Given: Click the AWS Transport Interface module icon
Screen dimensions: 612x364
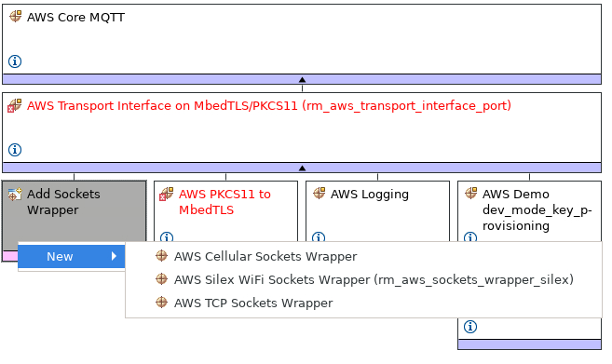Looking at the screenshot, I should click(15, 105).
